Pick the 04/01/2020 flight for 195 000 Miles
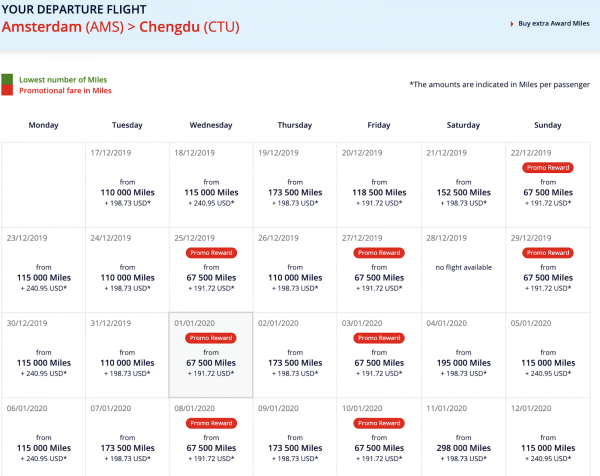Image resolution: width=600 pixels, height=476 pixels. tap(463, 357)
